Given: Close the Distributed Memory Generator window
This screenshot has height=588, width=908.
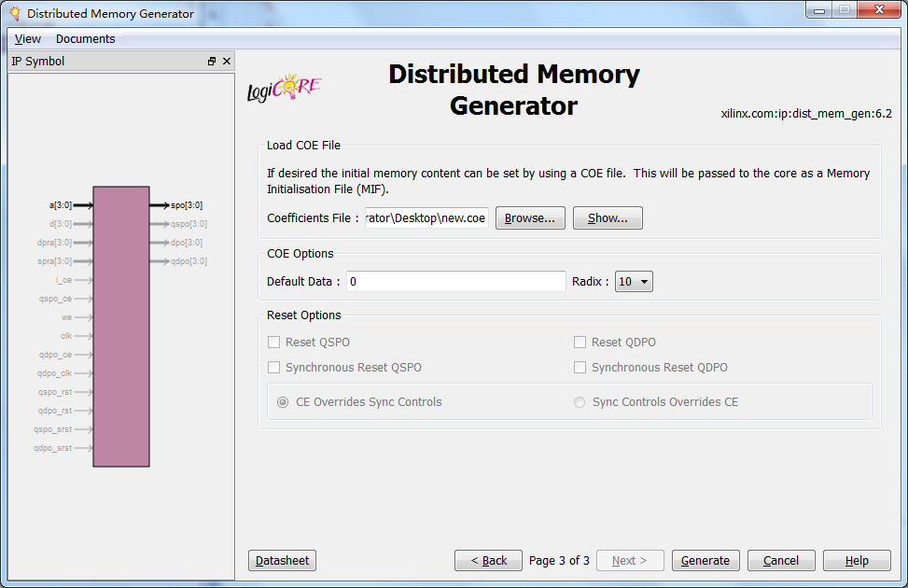Looking at the screenshot, I should [x=880, y=10].
